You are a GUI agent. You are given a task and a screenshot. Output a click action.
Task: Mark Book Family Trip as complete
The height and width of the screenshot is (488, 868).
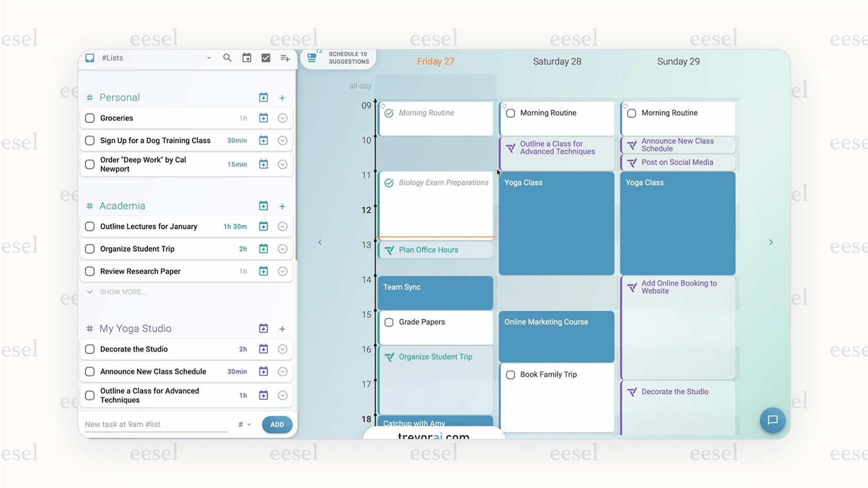(x=510, y=375)
